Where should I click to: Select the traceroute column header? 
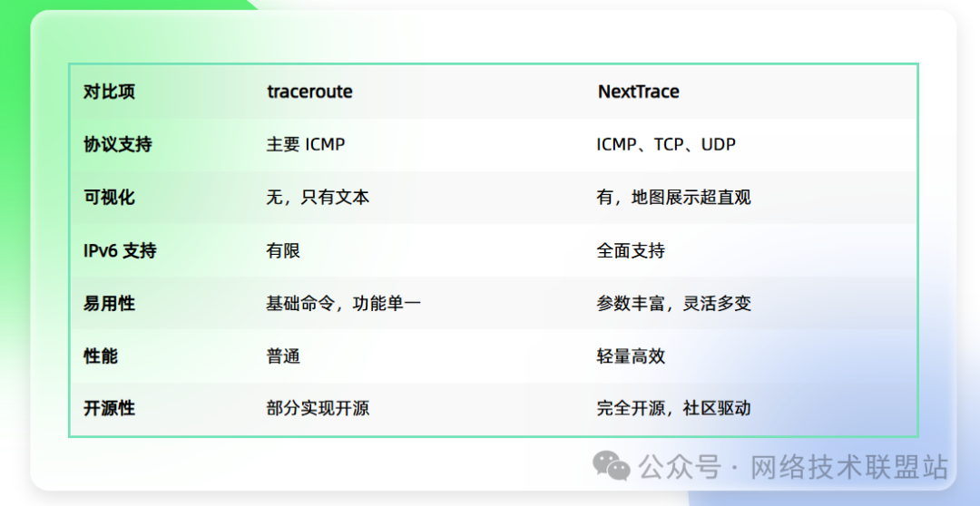point(310,92)
